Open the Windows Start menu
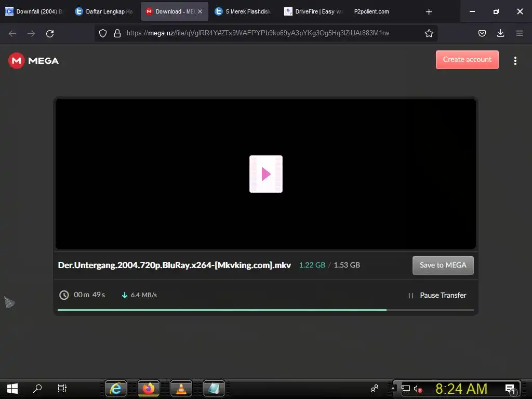532x399 pixels. coord(12,389)
